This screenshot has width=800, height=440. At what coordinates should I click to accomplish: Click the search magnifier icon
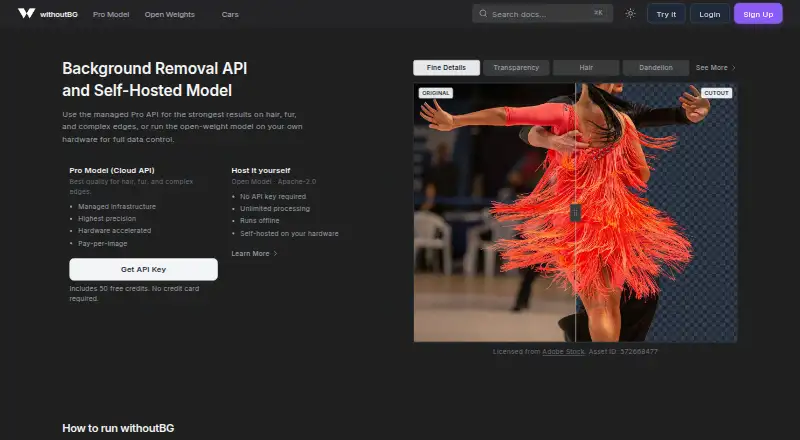pos(483,14)
